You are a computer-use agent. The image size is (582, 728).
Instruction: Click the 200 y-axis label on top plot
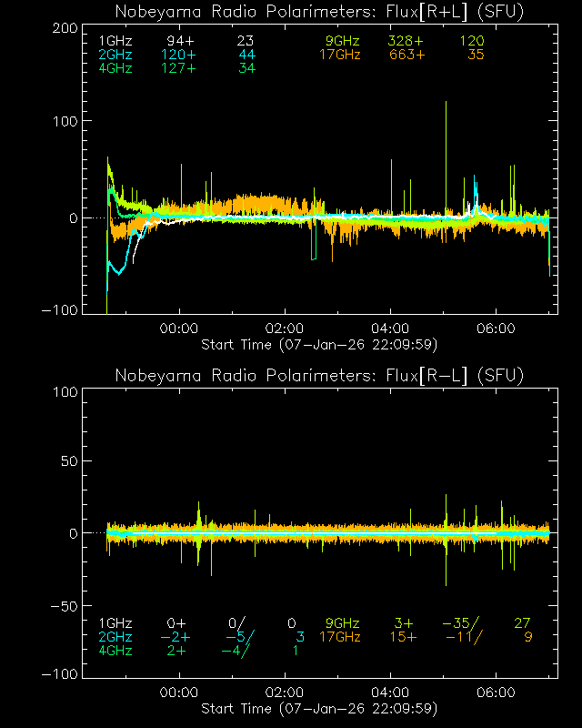point(62,29)
